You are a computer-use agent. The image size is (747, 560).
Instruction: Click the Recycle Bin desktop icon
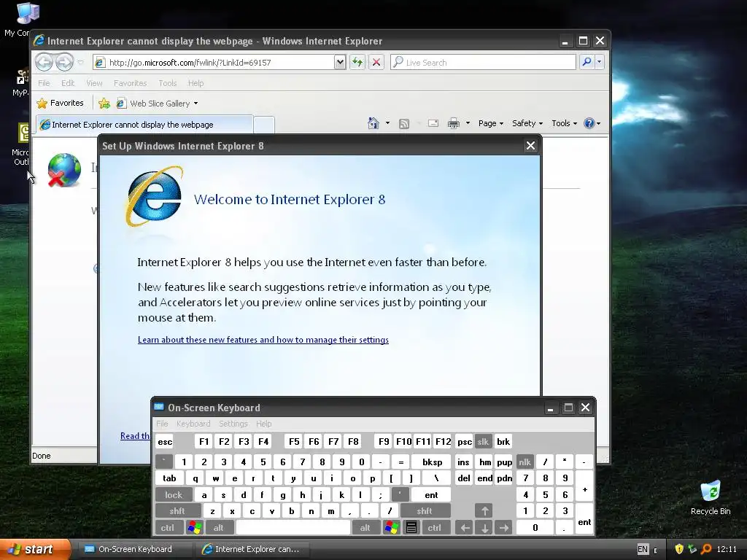click(711, 497)
